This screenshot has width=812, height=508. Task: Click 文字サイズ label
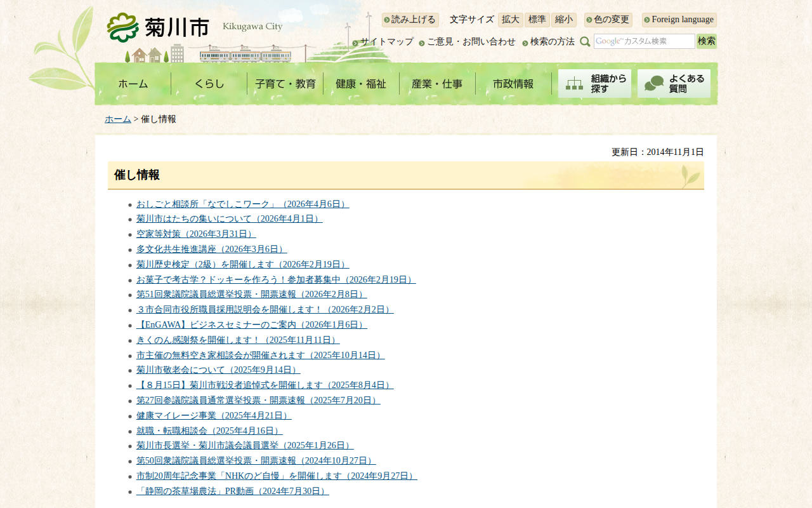click(472, 20)
